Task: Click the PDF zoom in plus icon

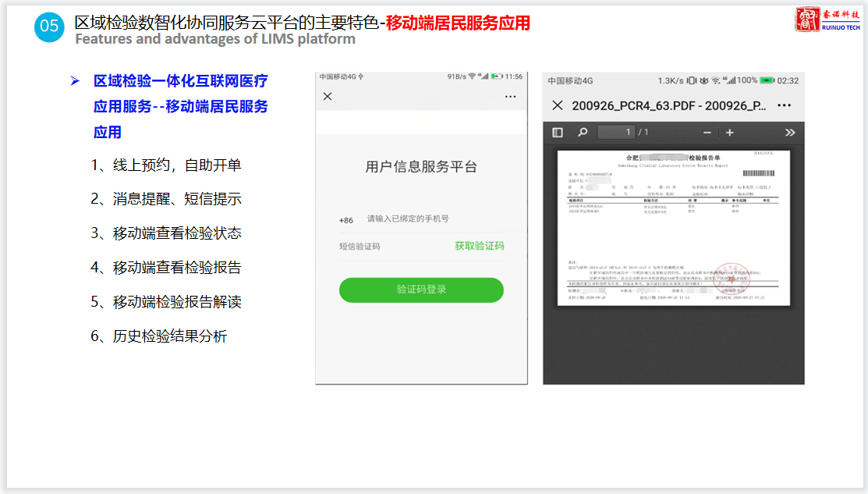Action: click(730, 133)
